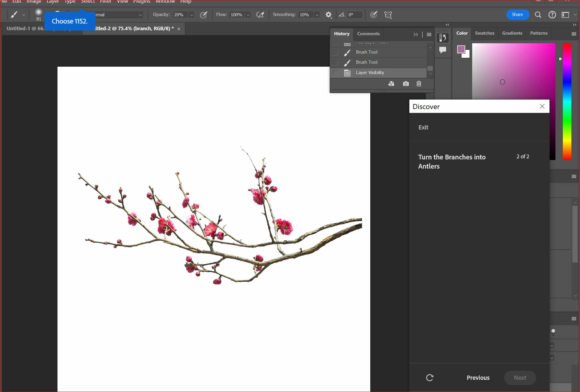Toggle history source box for first Brush Tool

[335, 52]
